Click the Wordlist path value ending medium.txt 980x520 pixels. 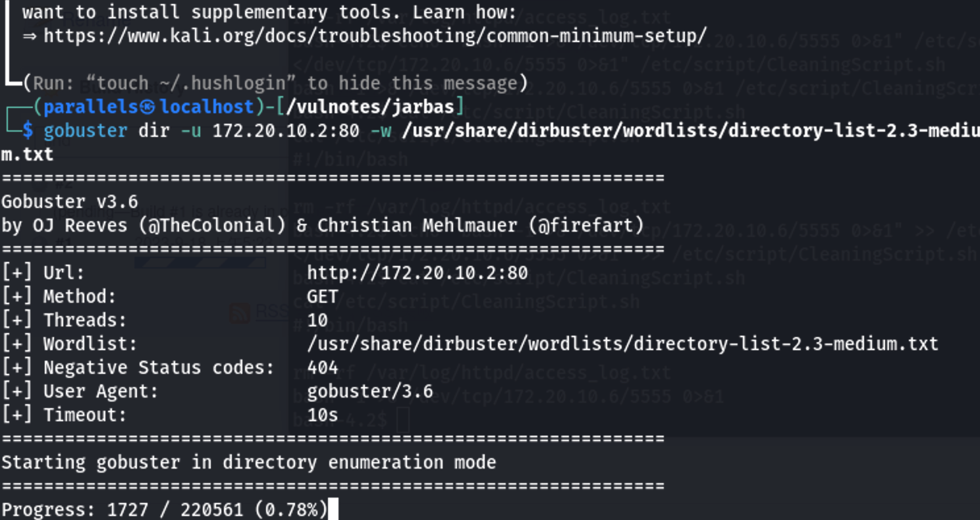coord(623,344)
